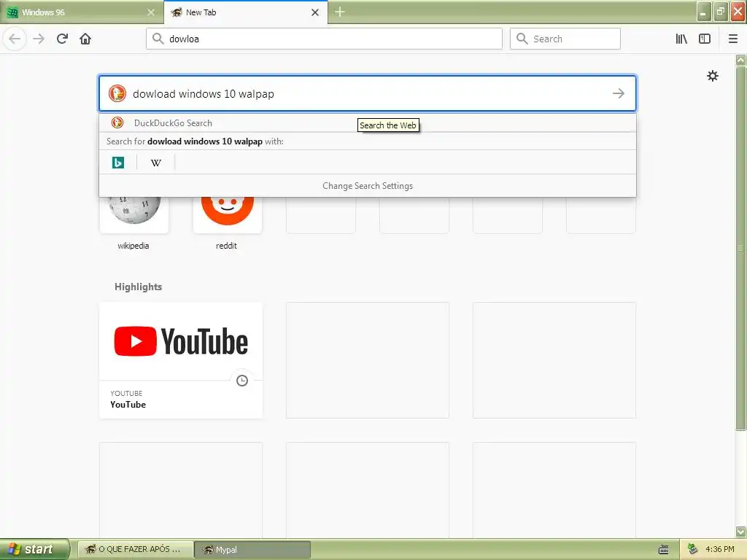Screen dimensions: 747x560
Task: Click the magnifier icon in address bar
Action: coord(158,39)
